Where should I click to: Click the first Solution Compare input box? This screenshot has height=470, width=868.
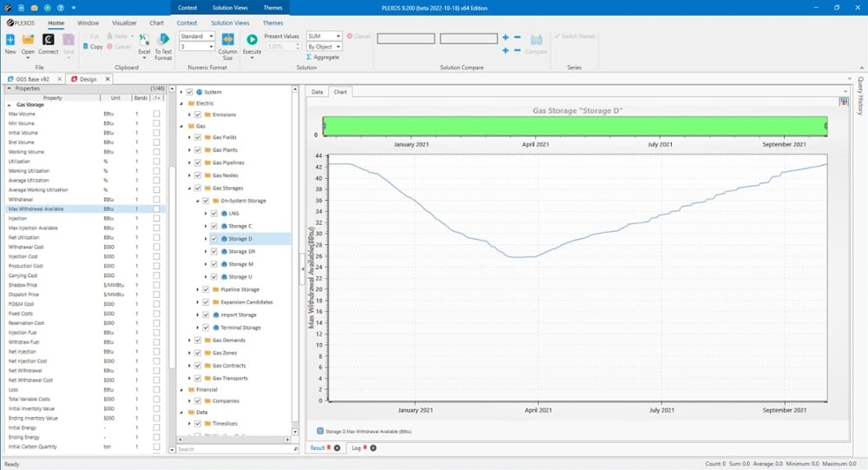(405, 38)
